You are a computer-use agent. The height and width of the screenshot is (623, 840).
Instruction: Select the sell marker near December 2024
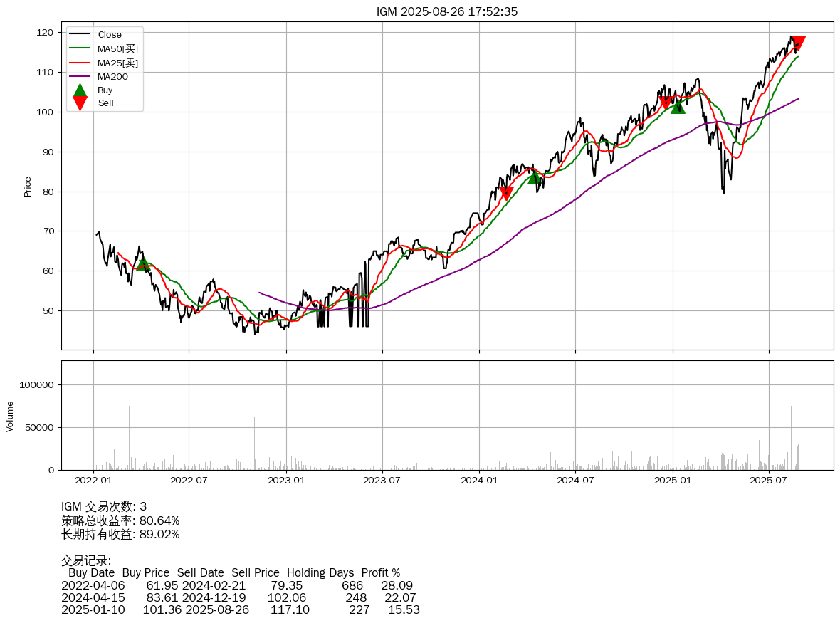[x=666, y=103]
